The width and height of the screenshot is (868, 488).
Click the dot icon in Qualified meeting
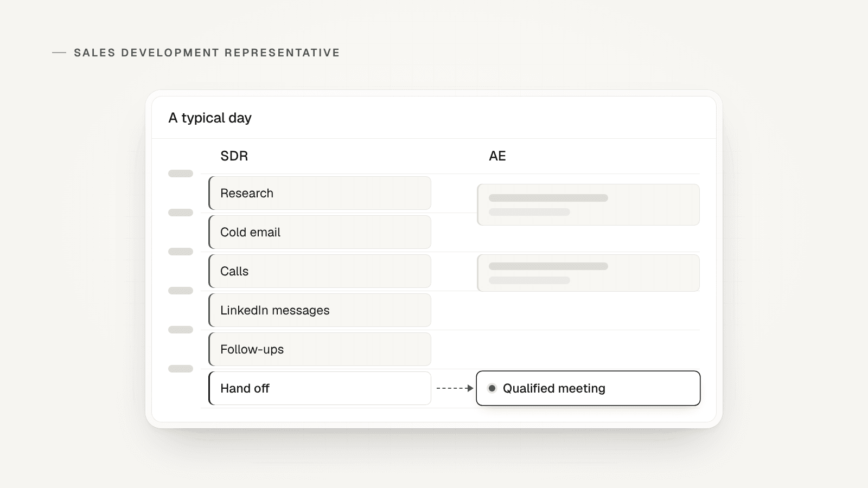click(492, 388)
